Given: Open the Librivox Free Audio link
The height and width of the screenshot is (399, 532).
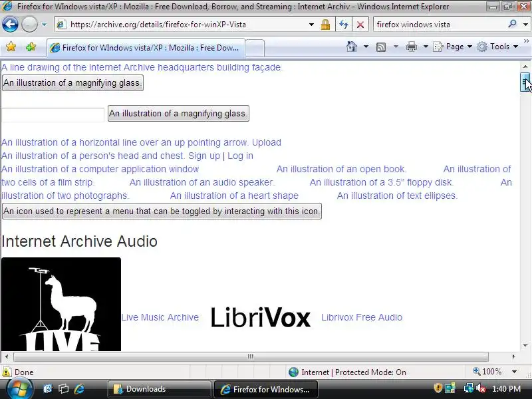Looking at the screenshot, I should pos(362,317).
